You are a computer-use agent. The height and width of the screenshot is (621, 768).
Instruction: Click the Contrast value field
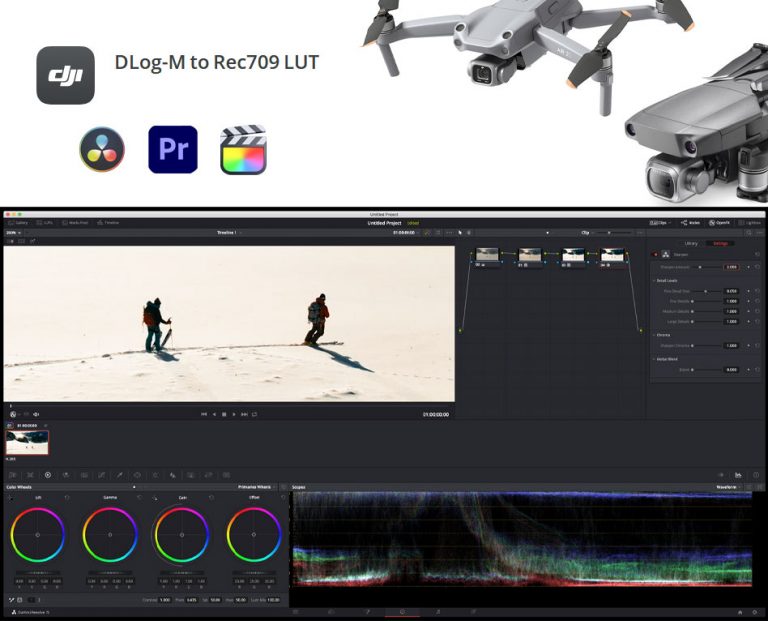[x=165, y=600]
